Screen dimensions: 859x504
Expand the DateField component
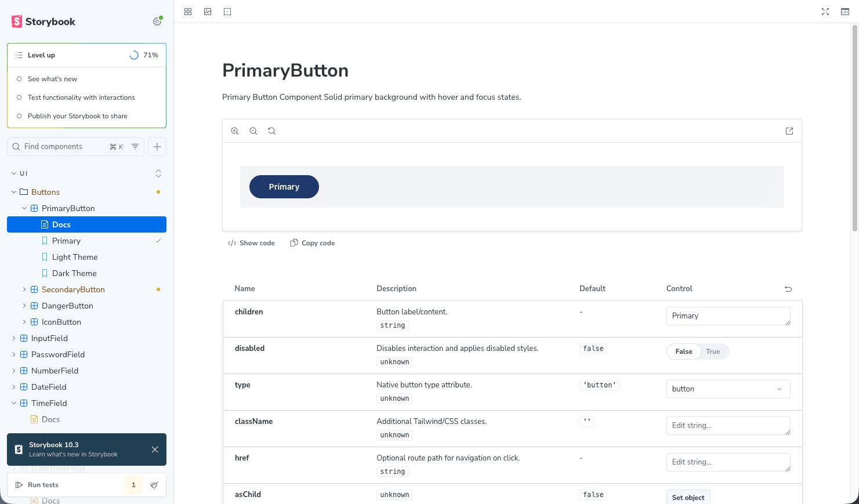click(14, 387)
